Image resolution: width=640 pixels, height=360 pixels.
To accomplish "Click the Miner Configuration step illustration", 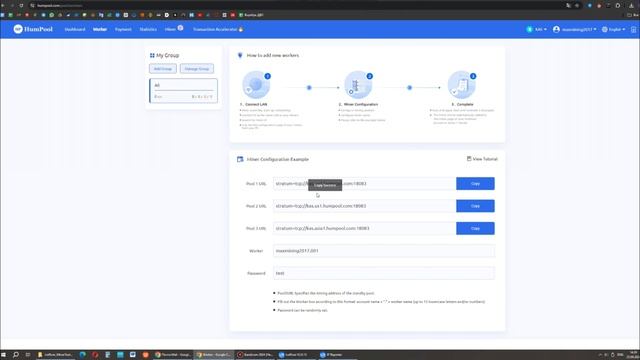I will [x=358, y=85].
